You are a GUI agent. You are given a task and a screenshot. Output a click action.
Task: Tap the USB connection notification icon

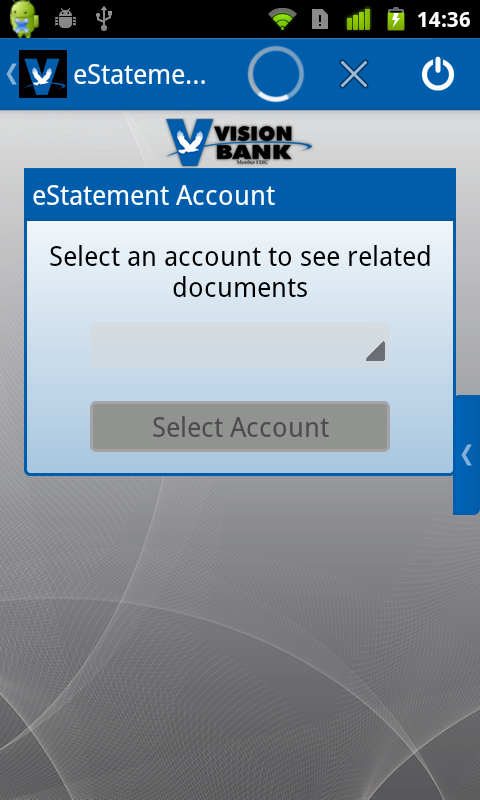click(104, 19)
